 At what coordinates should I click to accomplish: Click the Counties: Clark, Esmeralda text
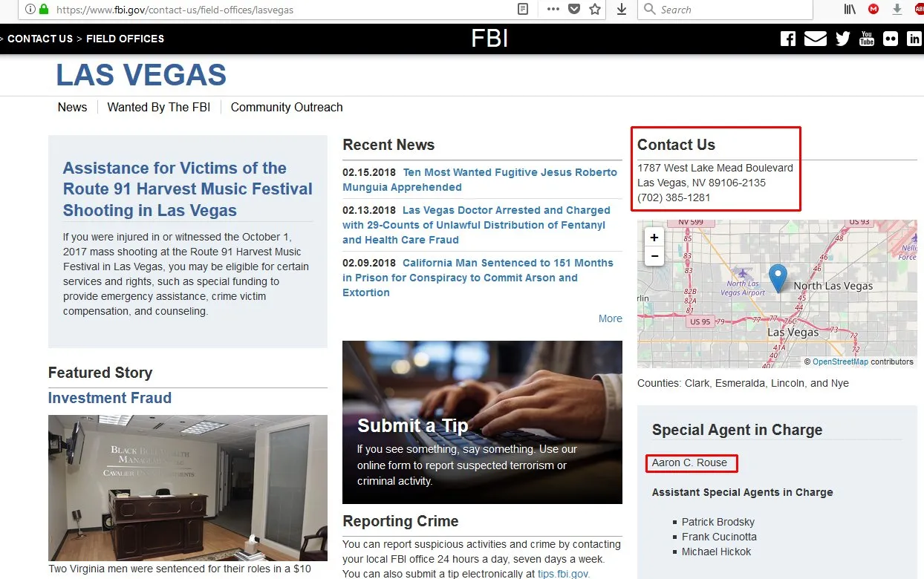coord(743,383)
